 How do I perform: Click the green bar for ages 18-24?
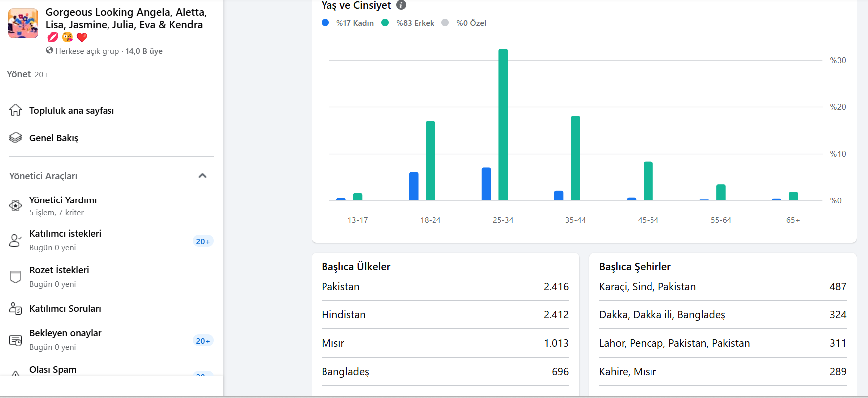[431, 161]
